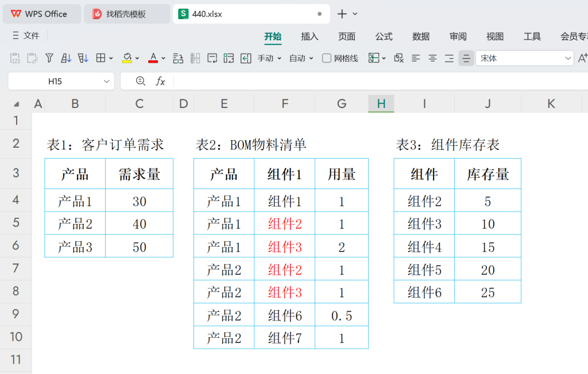Apply the red font color A

[153, 58]
